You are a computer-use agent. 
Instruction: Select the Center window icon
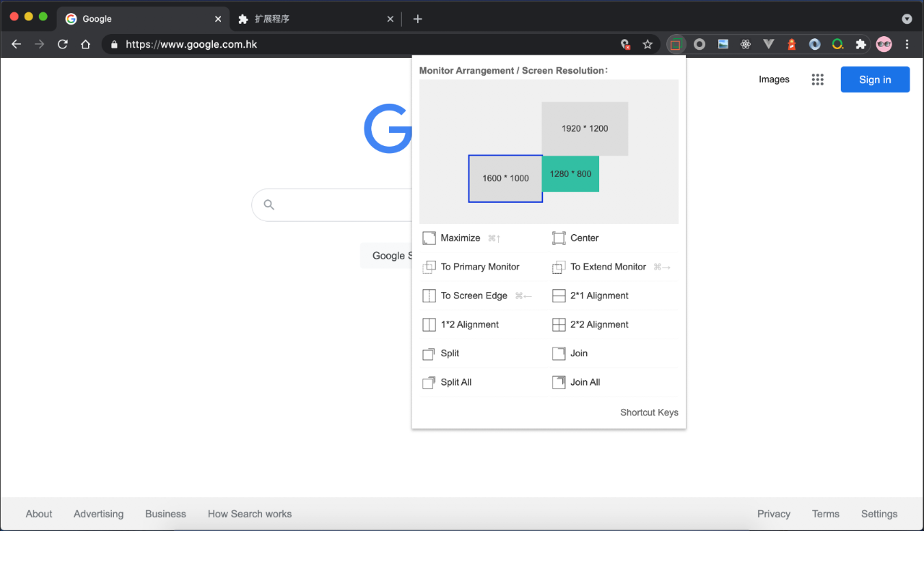[559, 238]
